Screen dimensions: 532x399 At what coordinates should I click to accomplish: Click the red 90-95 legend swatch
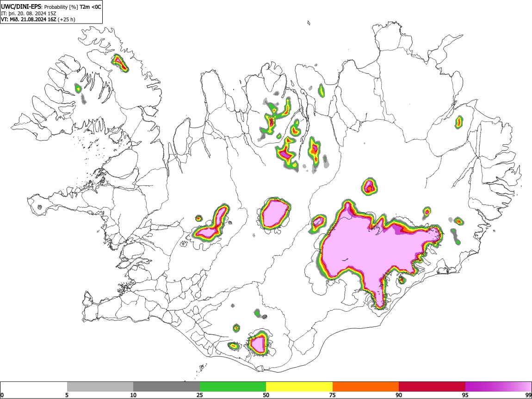point(432,387)
